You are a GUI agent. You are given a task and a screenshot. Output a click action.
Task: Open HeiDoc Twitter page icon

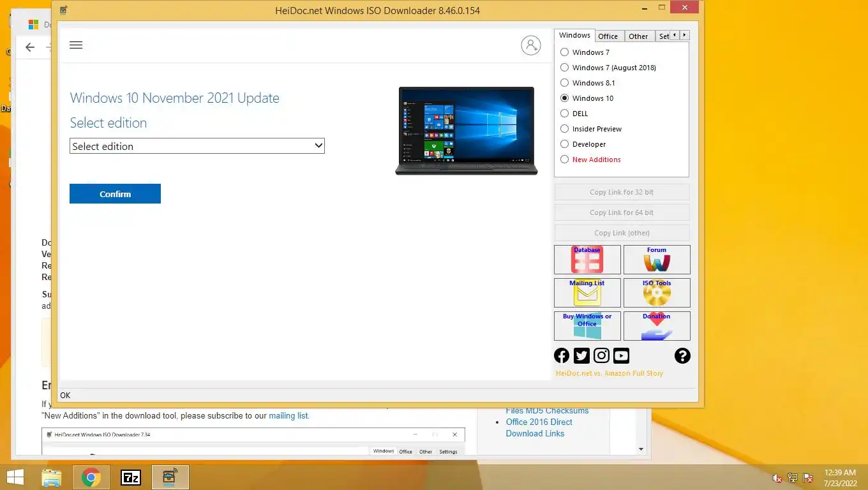point(581,356)
